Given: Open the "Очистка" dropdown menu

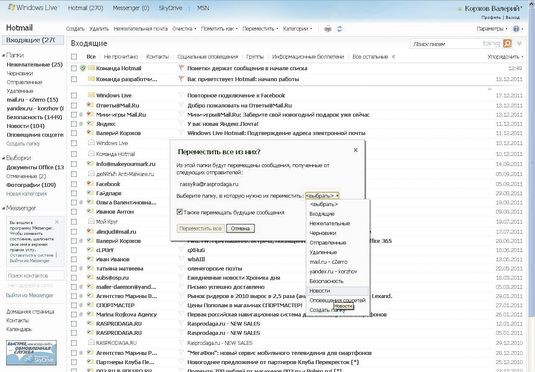Looking at the screenshot, I should [x=184, y=29].
